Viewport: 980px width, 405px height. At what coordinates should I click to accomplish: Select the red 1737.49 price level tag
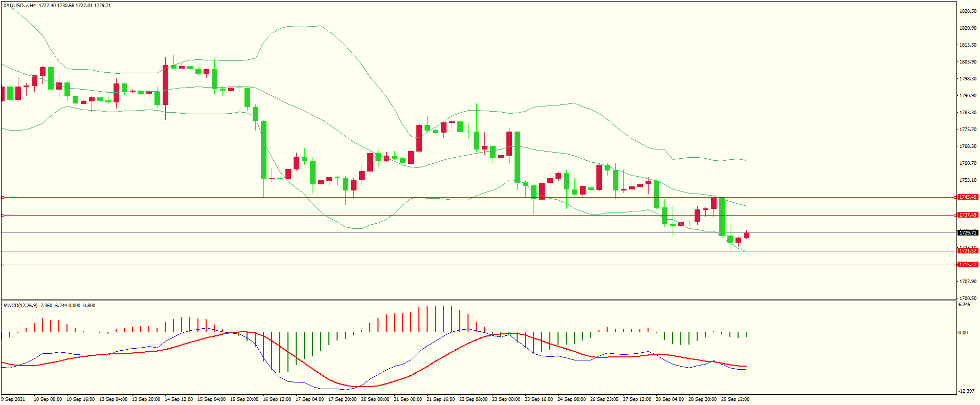click(968, 215)
